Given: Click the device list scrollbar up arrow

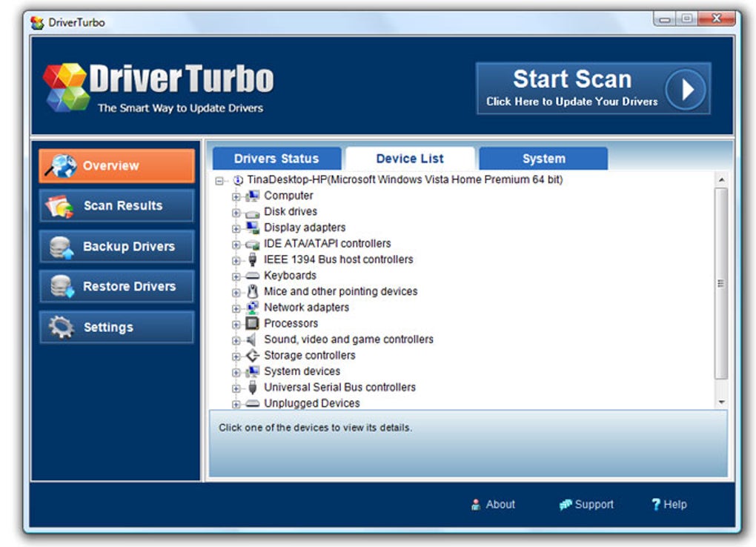Looking at the screenshot, I should (721, 180).
